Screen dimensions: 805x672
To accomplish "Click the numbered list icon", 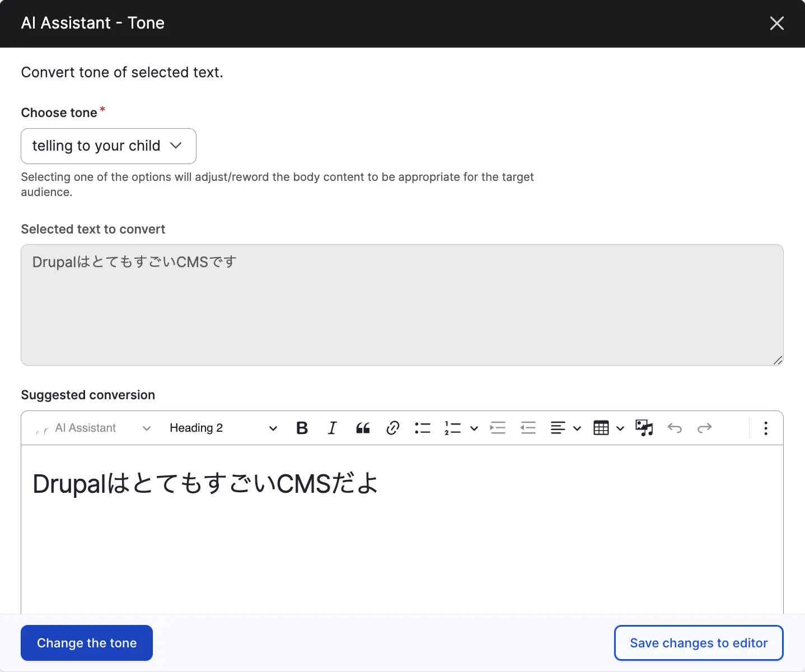I will [452, 428].
